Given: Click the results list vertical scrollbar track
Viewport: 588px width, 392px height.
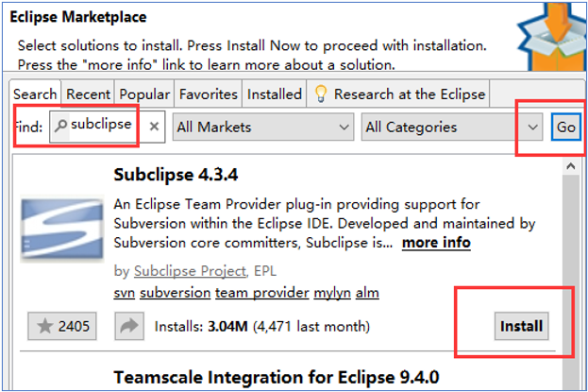Looking at the screenshot, I should (x=570, y=281).
